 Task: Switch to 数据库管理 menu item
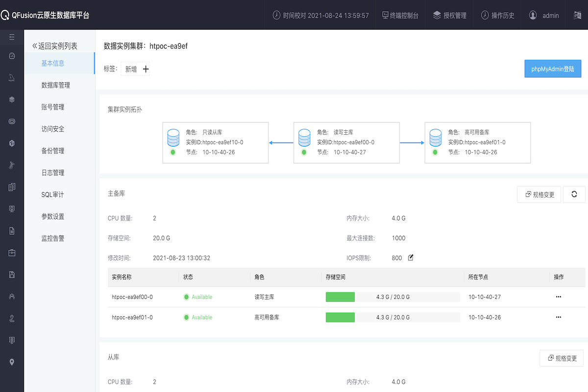click(x=55, y=85)
